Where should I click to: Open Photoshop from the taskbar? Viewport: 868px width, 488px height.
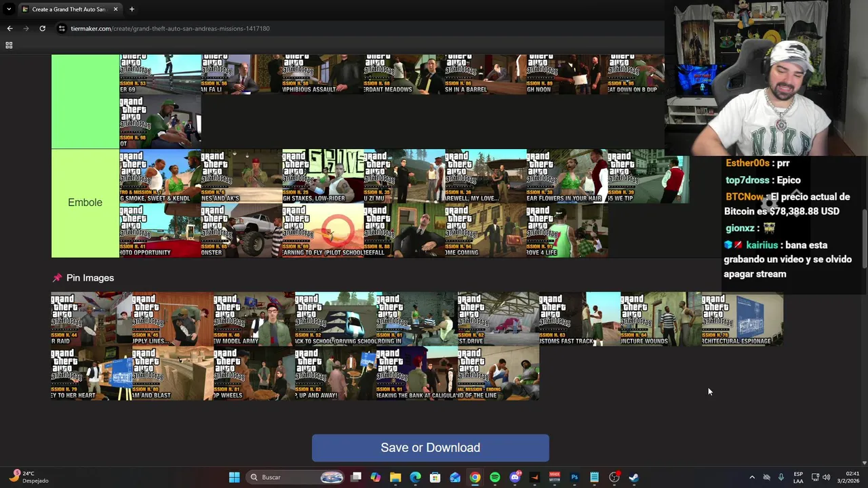tap(574, 477)
